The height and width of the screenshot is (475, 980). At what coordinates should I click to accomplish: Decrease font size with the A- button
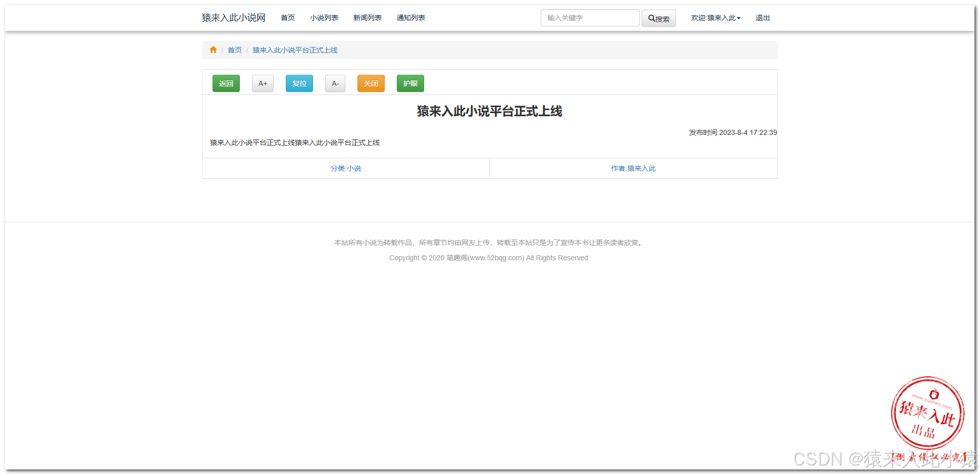[x=335, y=83]
